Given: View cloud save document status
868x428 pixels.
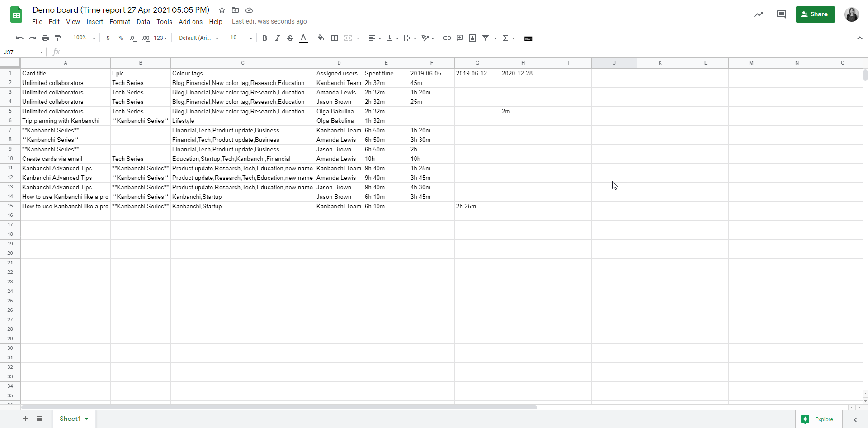Looking at the screenshot, I should pyautogui.click(x=249, y=10).
